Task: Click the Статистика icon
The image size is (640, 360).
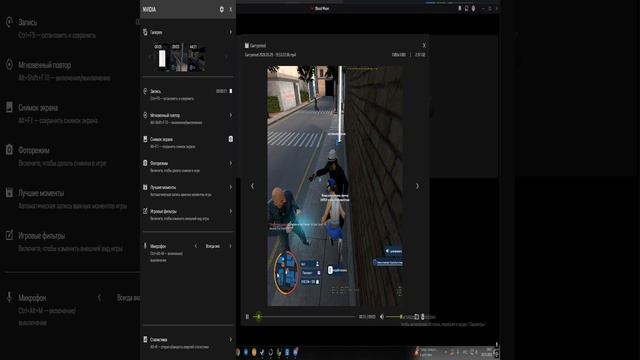Action: (x=145, y=339)
